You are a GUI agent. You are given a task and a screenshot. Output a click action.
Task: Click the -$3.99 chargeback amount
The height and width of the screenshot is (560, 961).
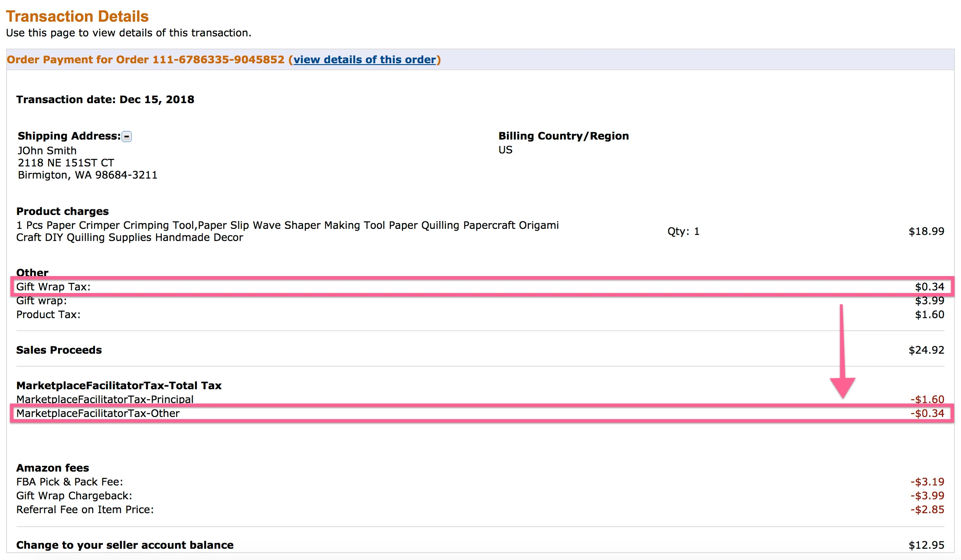coord(927,496)
